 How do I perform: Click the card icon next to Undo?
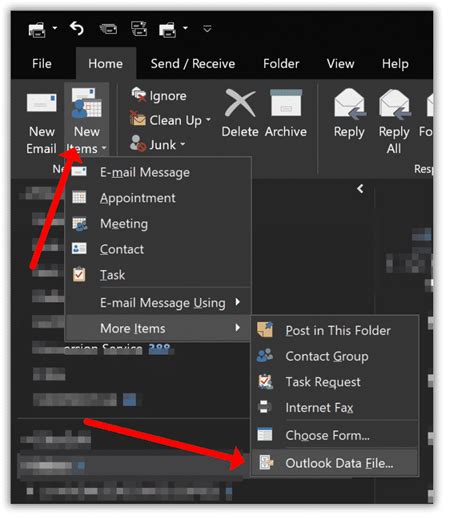108,29
